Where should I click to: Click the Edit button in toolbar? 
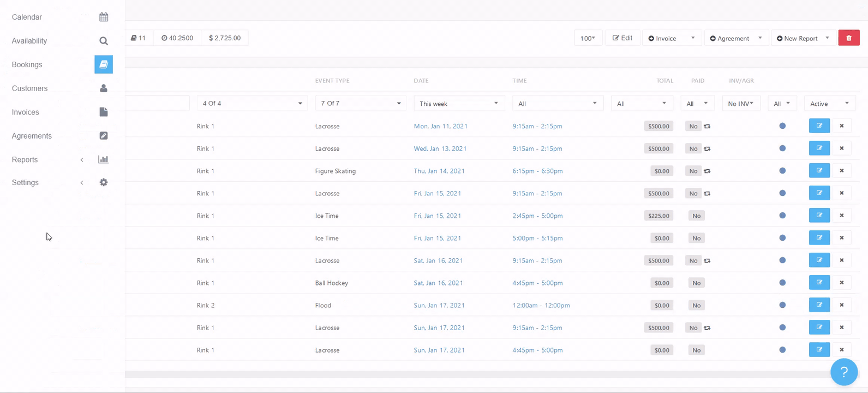(622, 38)
